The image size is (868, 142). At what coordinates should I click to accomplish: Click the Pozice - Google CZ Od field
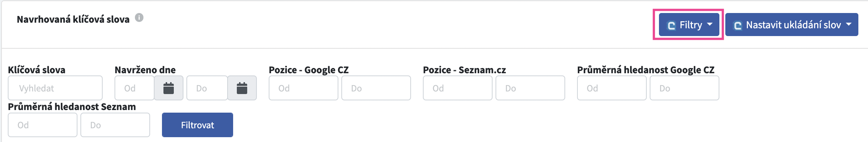pyautogui.click(x=304, y=88)
